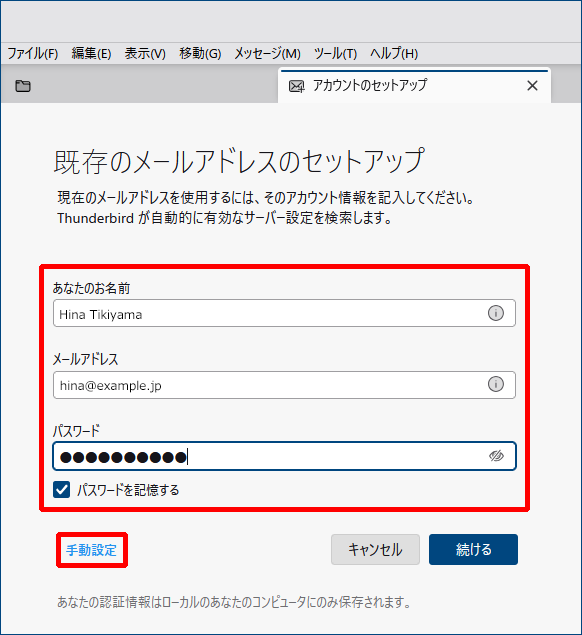Click the name field info icon
The height and width of the screenshot is (635, 582).
click(496, 313)
